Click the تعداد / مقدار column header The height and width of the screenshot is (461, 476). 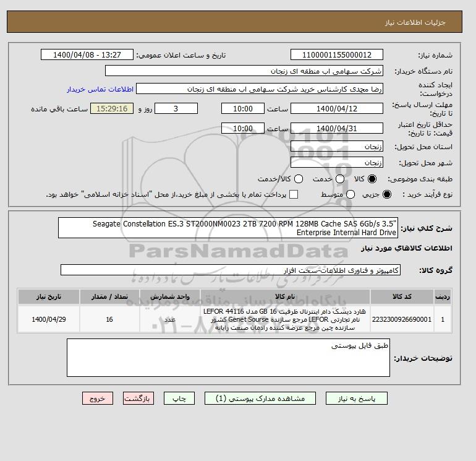pyautogui.click(x=109, y=296)
